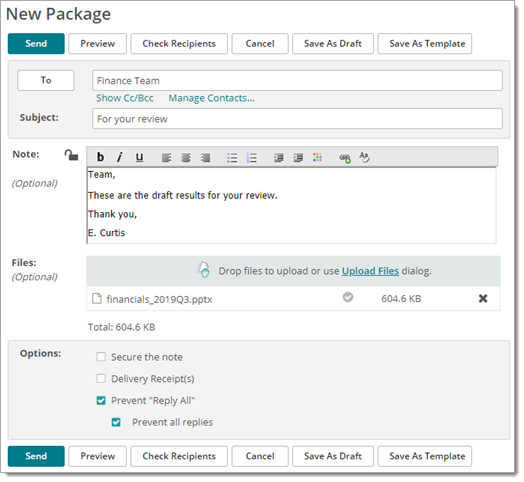Click into the Subject input field
This screenshot has width=524, height=482.
297,118
